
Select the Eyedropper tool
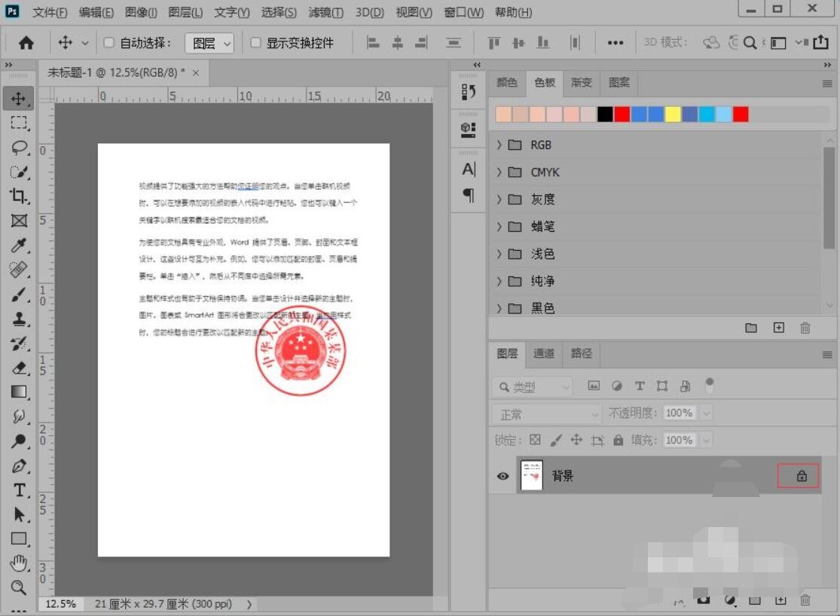pyautogui.click(x=20, y=245)
